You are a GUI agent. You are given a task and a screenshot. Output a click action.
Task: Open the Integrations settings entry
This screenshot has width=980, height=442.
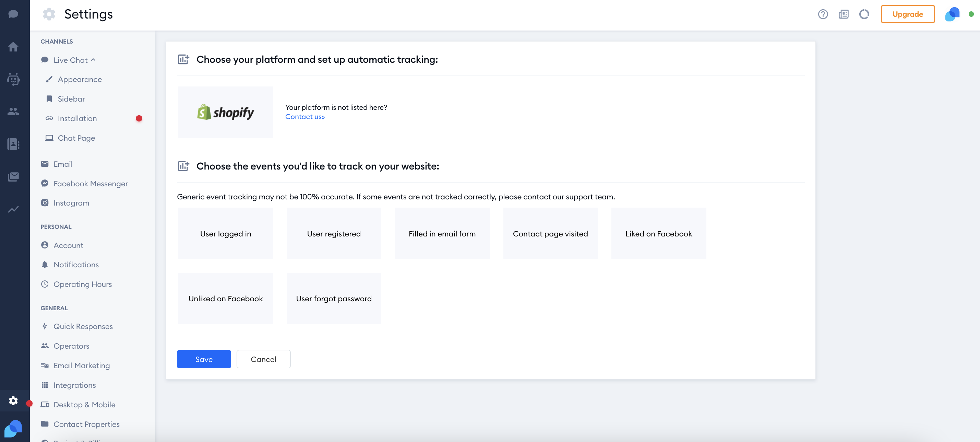coord(74,384)
